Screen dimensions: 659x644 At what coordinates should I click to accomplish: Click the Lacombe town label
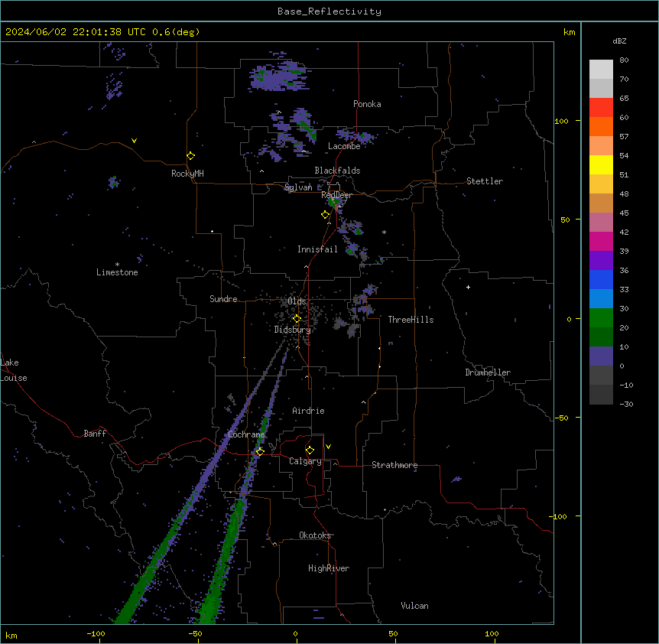point(344,146)
